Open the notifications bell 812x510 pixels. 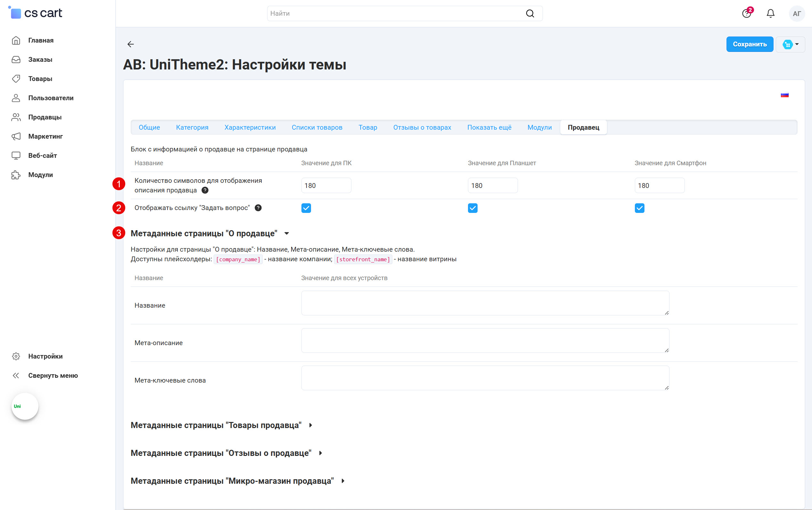pos(771,13)
